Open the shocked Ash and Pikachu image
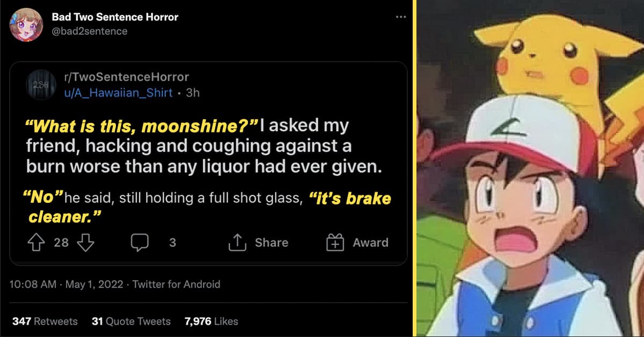Image resolution: width=644 pixels, height=337 pixels. tap(530, 169)
